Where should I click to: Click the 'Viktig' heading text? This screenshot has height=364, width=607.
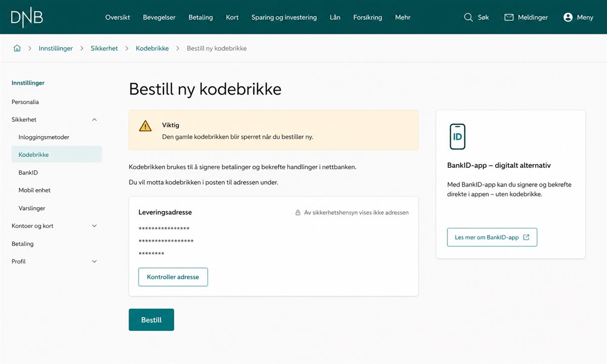coord(170,125)
